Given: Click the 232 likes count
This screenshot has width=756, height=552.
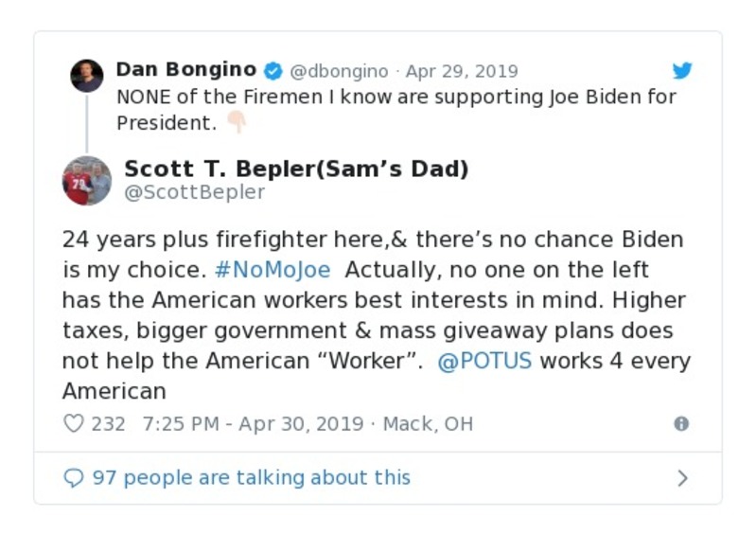Looking at the screenshot, I should tap(108, 423).
